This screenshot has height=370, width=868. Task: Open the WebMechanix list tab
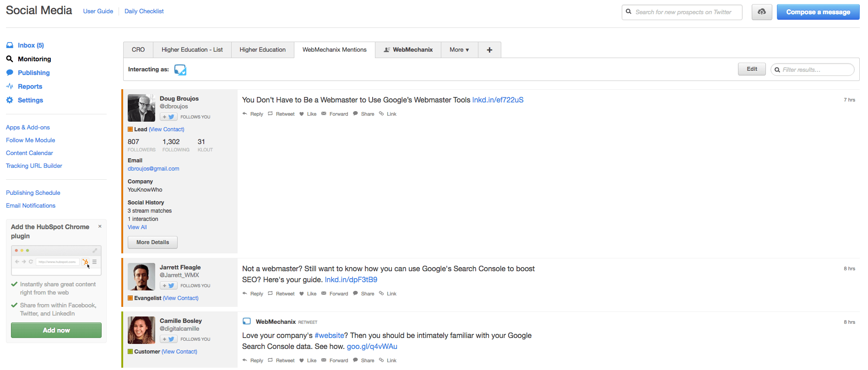(408, 50)
